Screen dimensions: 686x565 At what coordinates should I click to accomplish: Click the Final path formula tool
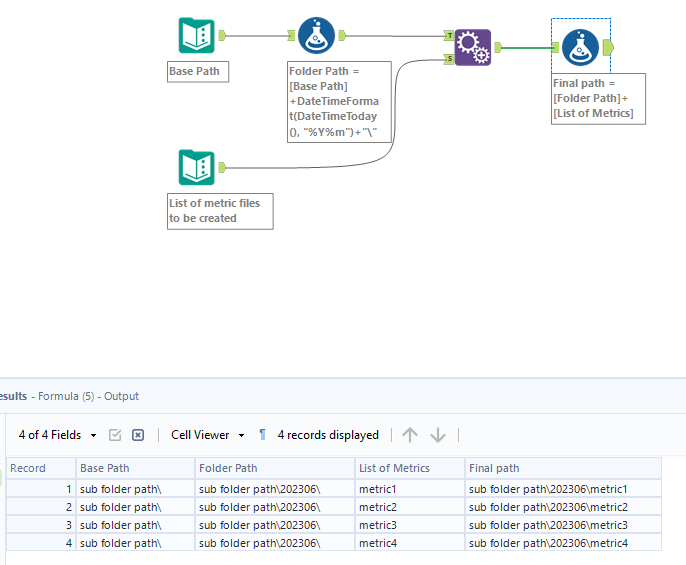click(580, 47)
